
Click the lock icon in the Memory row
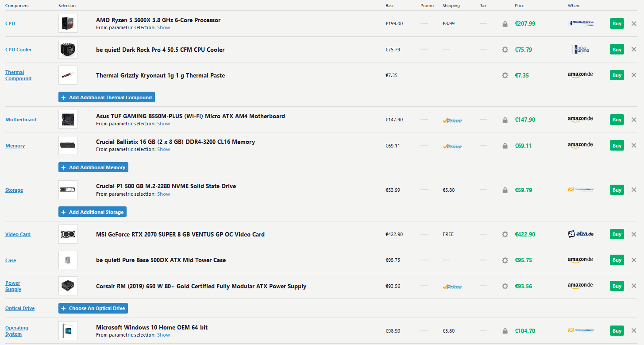[x=505, y=146]
